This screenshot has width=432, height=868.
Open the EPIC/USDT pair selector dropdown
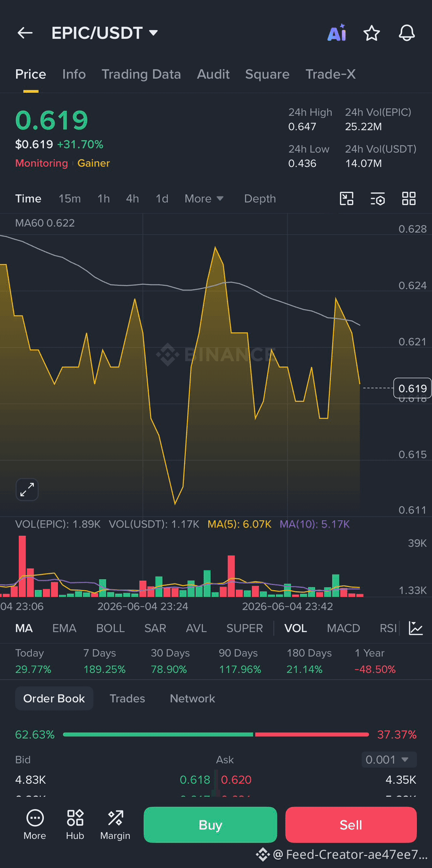104,33
